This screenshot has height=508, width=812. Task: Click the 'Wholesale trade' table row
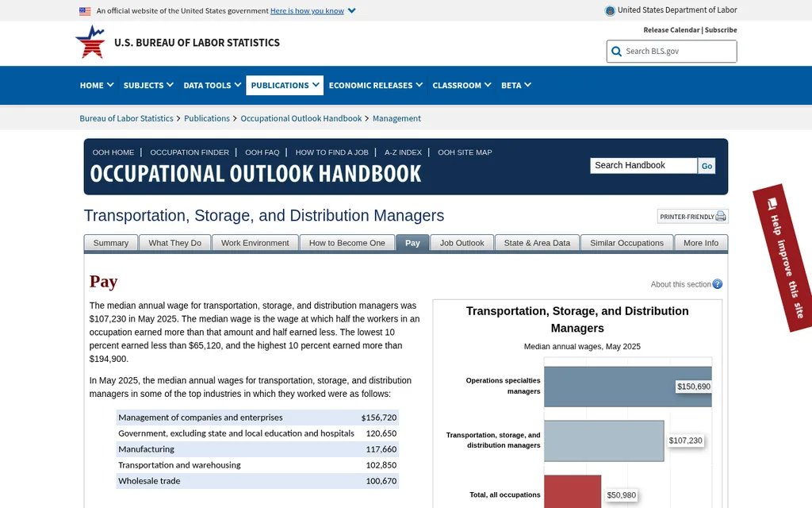point(258,480)
